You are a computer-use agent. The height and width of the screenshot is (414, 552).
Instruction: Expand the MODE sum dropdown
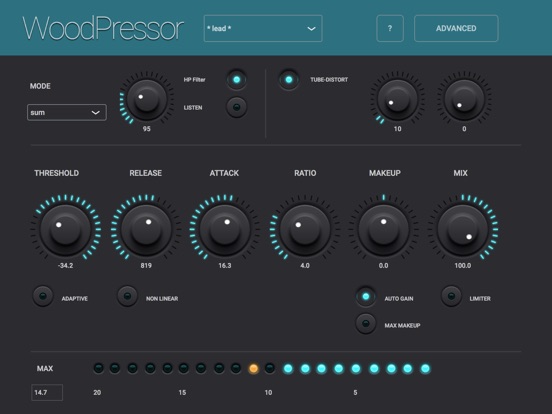(67, 113)
